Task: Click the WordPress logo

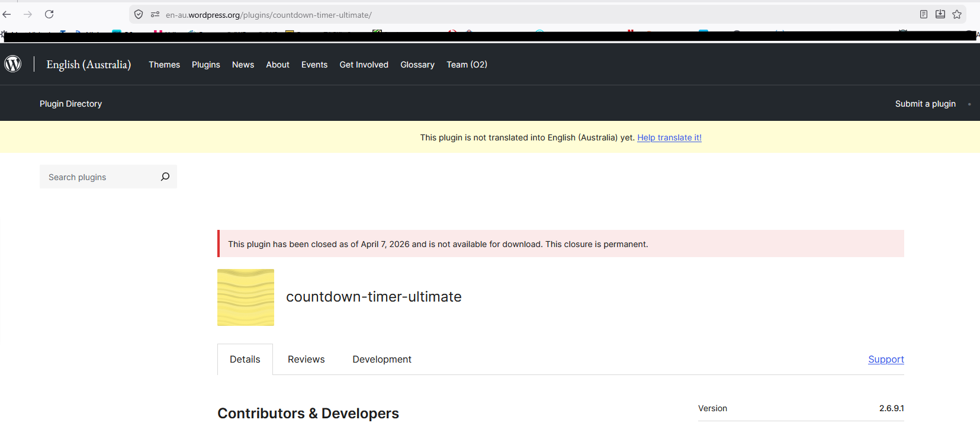Action: coord(13,64)
